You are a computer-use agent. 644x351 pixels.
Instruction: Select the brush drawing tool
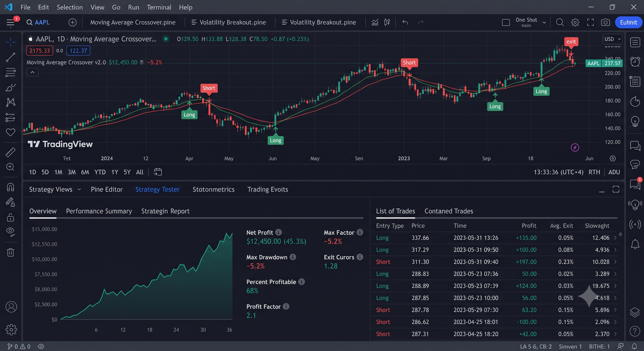11,87
